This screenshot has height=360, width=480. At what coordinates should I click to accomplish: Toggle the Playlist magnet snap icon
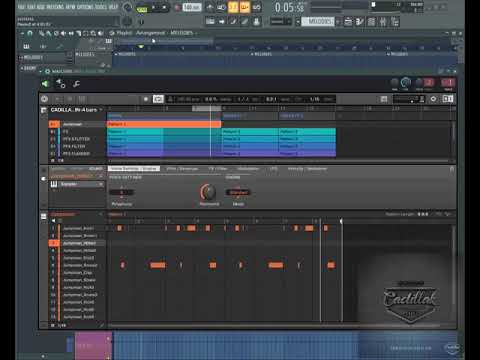pyautogui.click(x=30, y=33)
